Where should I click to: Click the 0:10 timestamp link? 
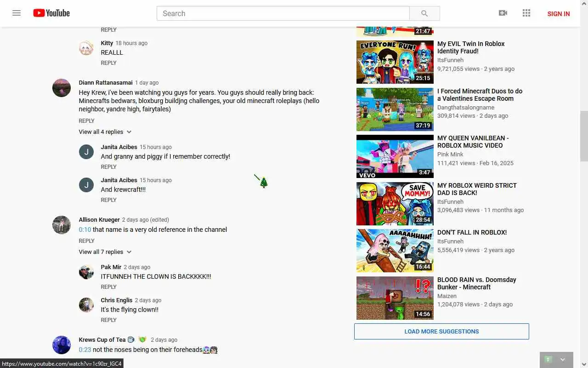85,230
